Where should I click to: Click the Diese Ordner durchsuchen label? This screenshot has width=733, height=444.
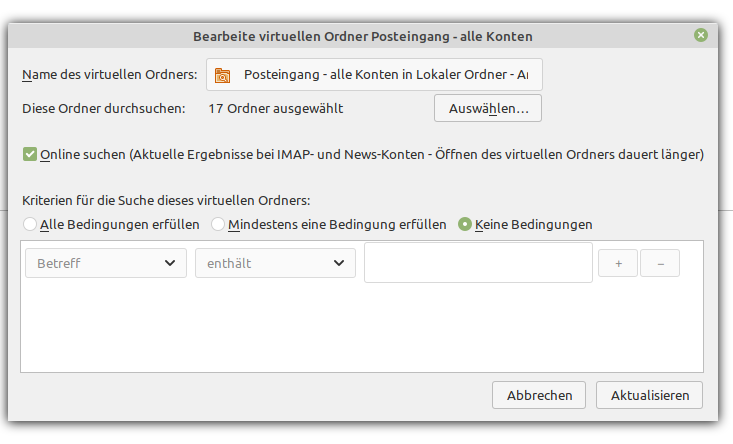tap(105, 108)
